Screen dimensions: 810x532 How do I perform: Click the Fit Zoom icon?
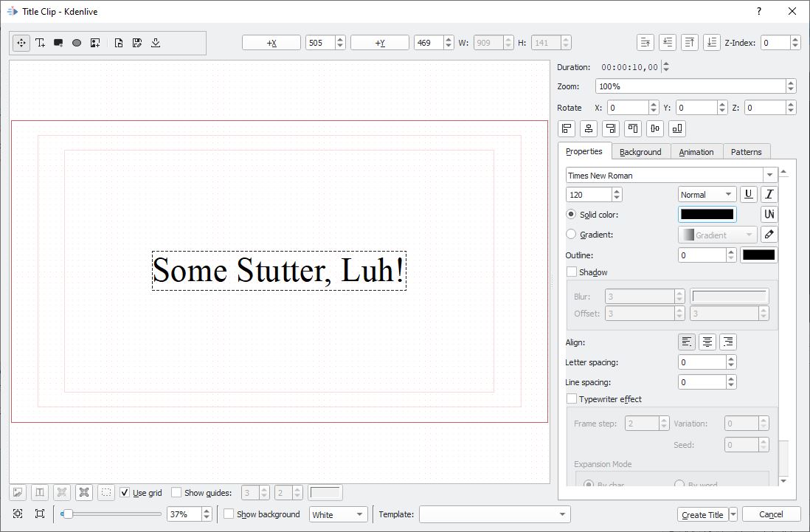18,514
